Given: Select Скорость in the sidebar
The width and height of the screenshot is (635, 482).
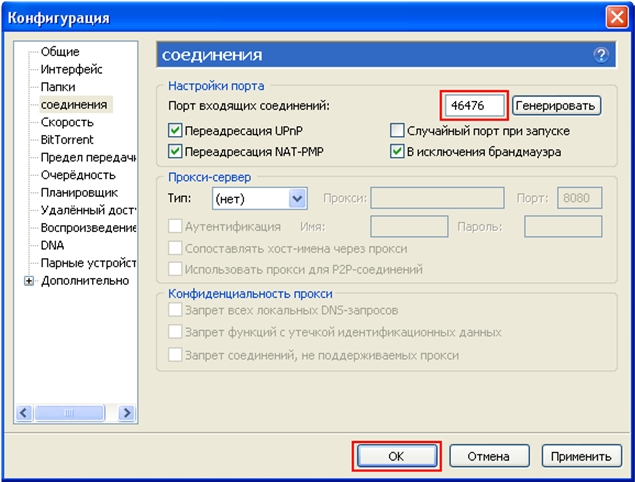Looking at the screenshot, I should [67, 122].
